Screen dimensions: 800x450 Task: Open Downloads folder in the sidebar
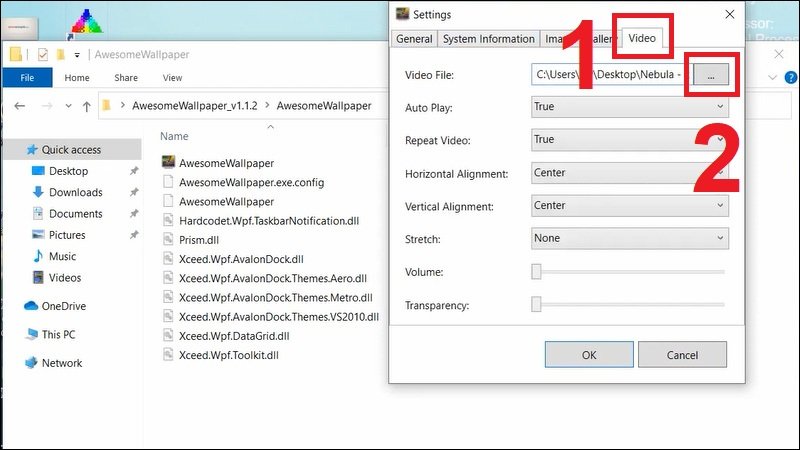pos(75,192)
